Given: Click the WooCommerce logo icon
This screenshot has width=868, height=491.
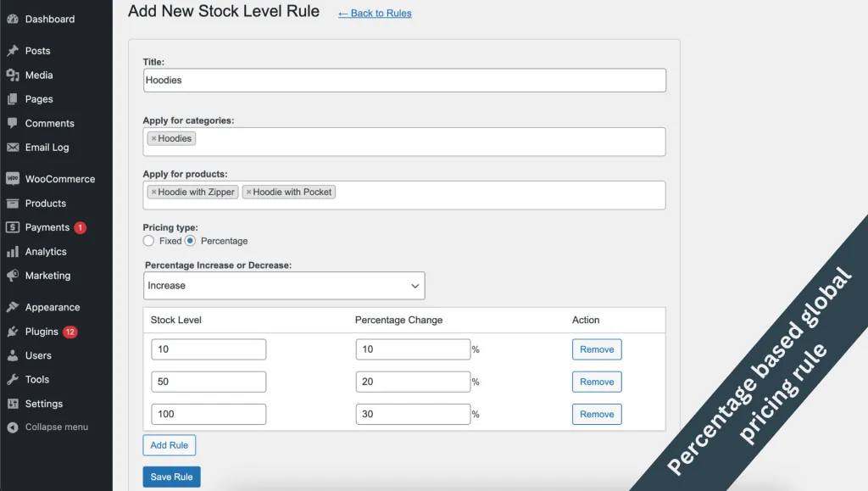Looking at the screenshot, I should click(13, 179).
